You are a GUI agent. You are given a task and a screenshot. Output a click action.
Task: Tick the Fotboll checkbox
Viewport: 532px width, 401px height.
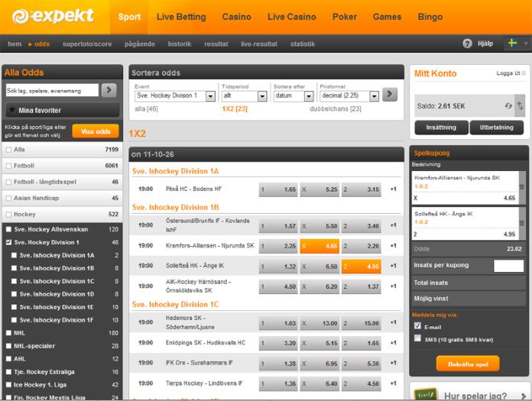(x=9, y=166)
